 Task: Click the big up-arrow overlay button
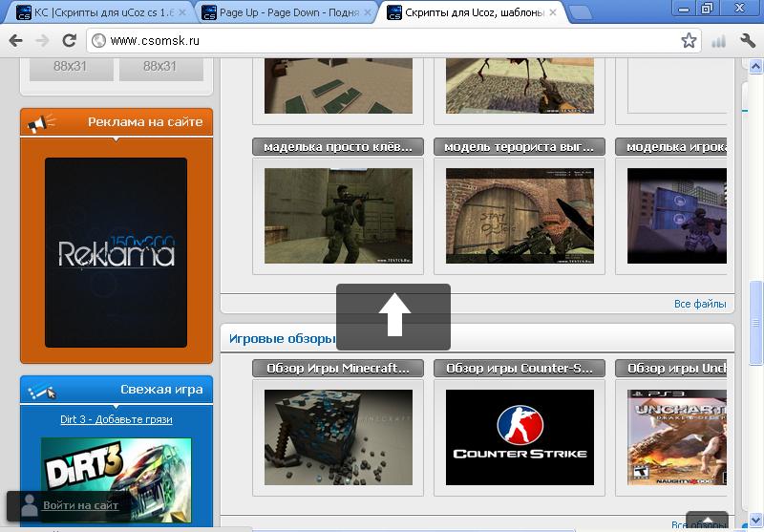coord(393,317)
